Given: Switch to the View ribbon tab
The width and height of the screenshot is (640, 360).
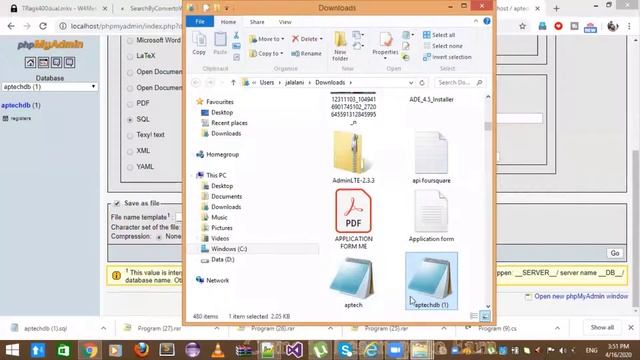Looking at the screenshot, I should tap(285, 22).
